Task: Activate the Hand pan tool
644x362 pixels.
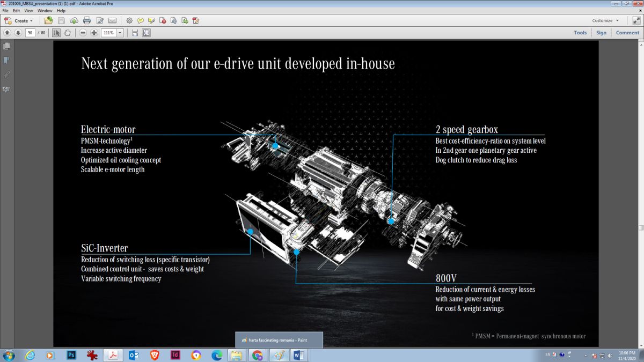Action: (x=68, y=33)
